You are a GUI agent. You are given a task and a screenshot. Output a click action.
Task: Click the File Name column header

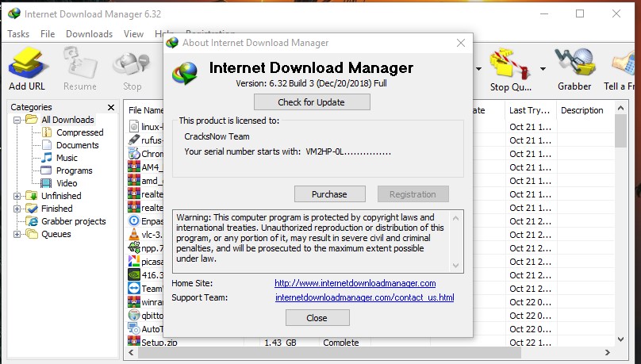[145, 110]
